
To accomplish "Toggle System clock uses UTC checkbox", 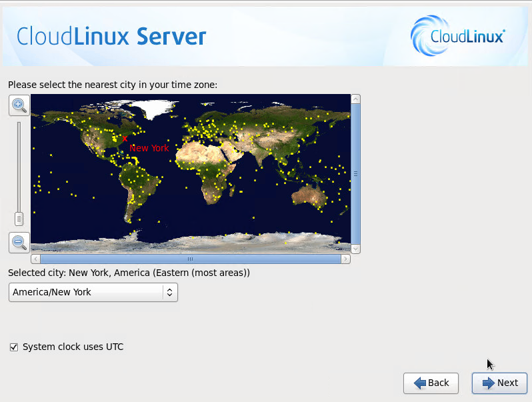I will pos(14,347).
